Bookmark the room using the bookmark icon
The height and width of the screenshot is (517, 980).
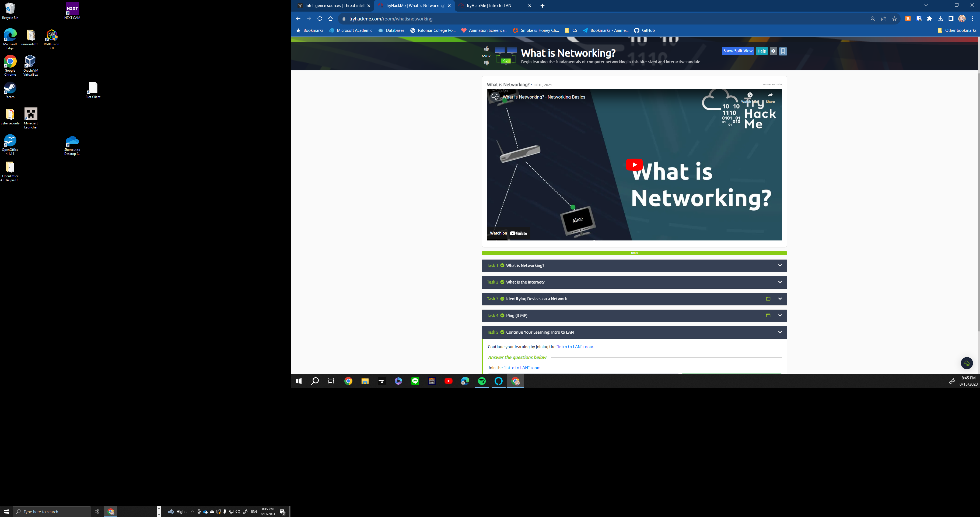point(783,51)
